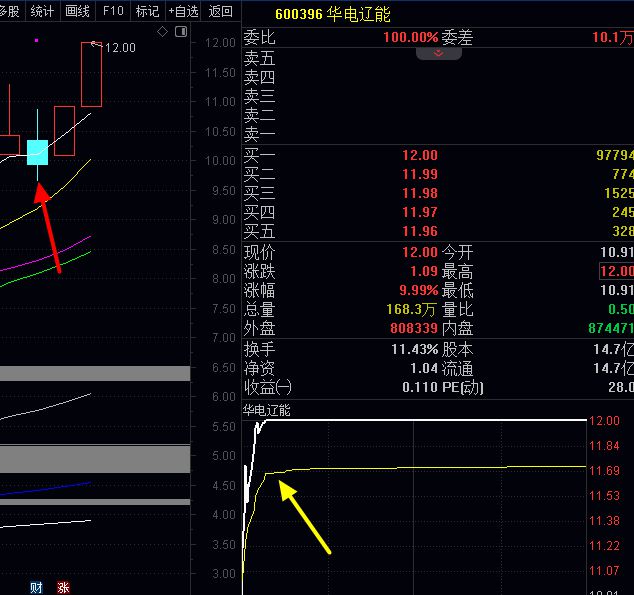Image resolution: width=634 pixels, height=595 pixels.
Task: Click the 返回 back button
Action: (x=220, y=11)
